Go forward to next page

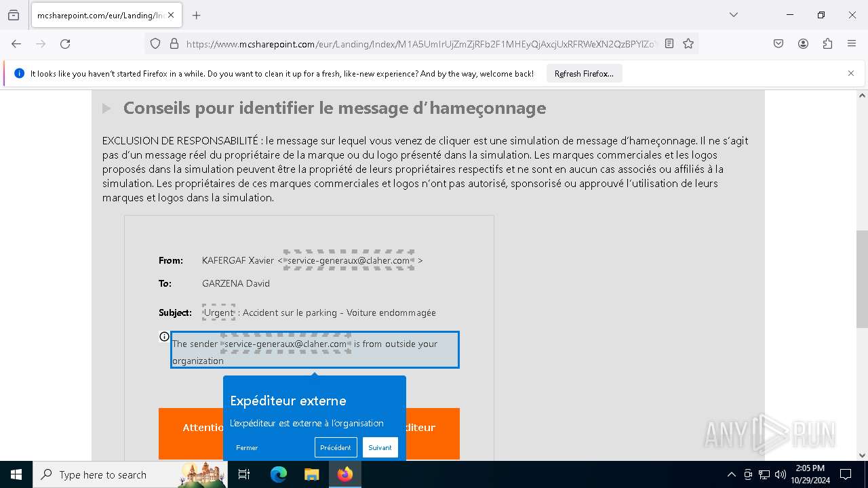click(x=41, y=43)
